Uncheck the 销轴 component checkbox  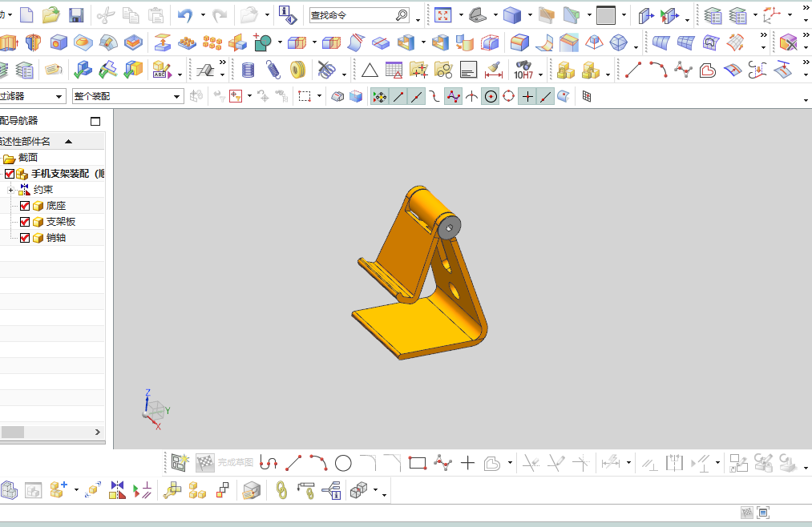(25, 238)
